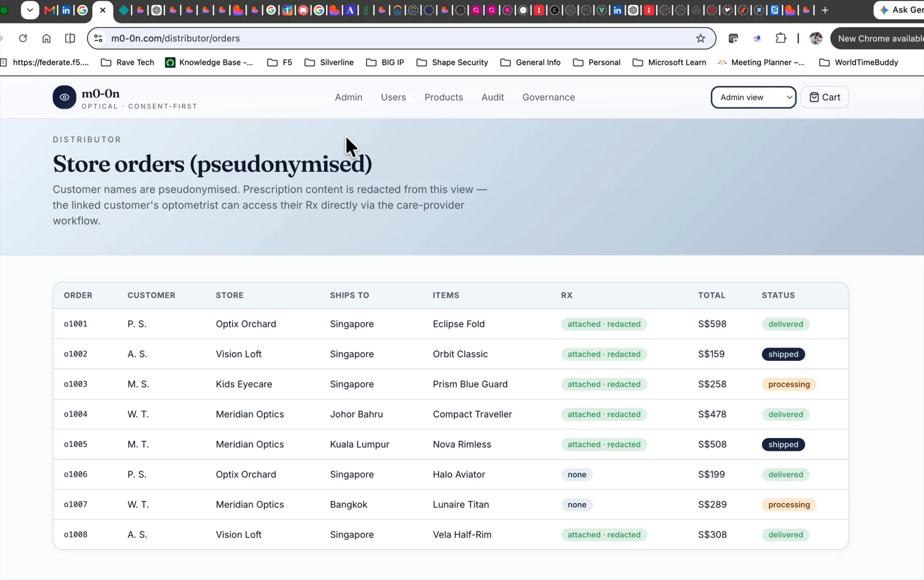Viewport: 924px width, 580px height.
Task: Open the F5 bookmark folder
Action: pyautogui.click(x=280, y=62)
